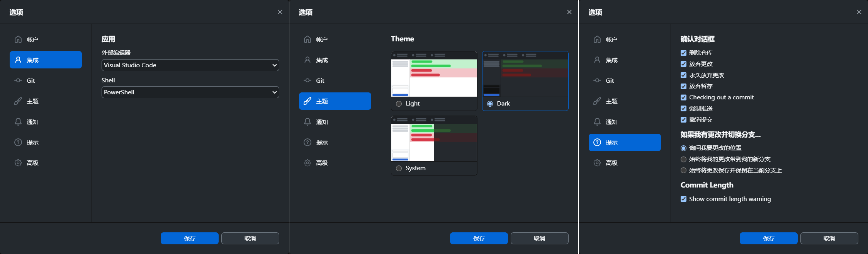Click the person icon for 集成 in the 确认对话框 dialog

click(x=597, y=60)
